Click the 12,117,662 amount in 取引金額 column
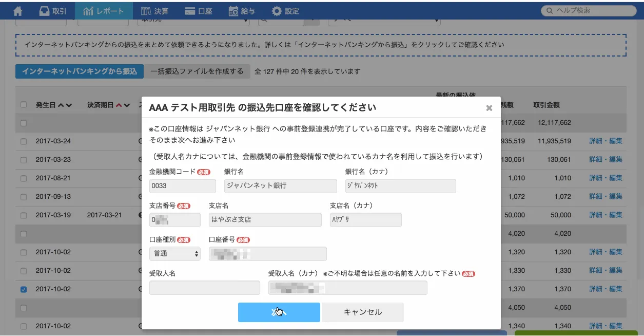This screenshot has width=644, height=336. tap(554, 122)
